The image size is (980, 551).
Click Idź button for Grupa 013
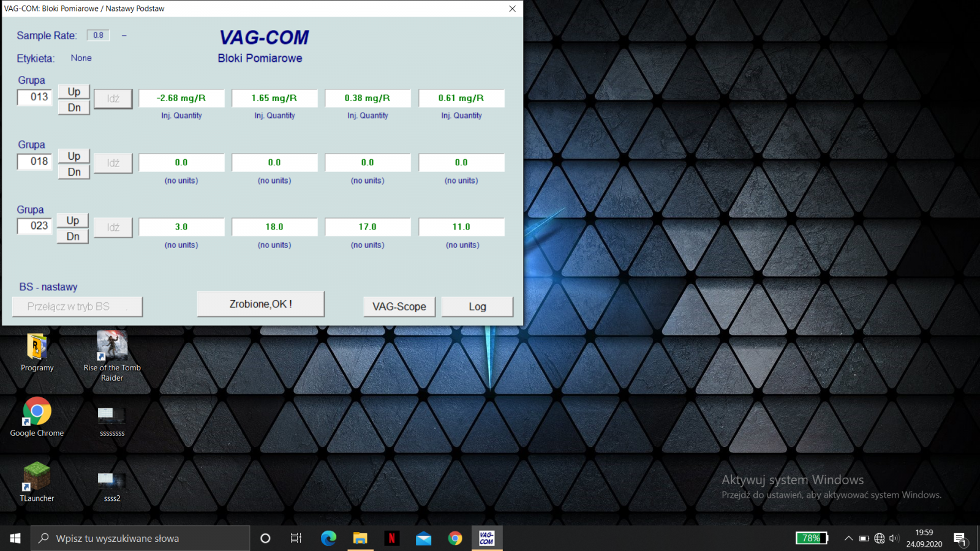[x=113, y=99]
